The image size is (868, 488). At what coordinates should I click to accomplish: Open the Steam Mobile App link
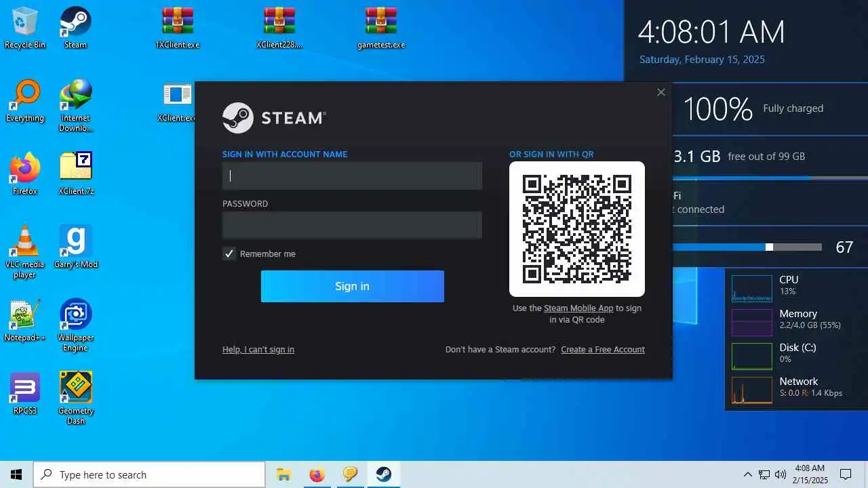point(578,308)
